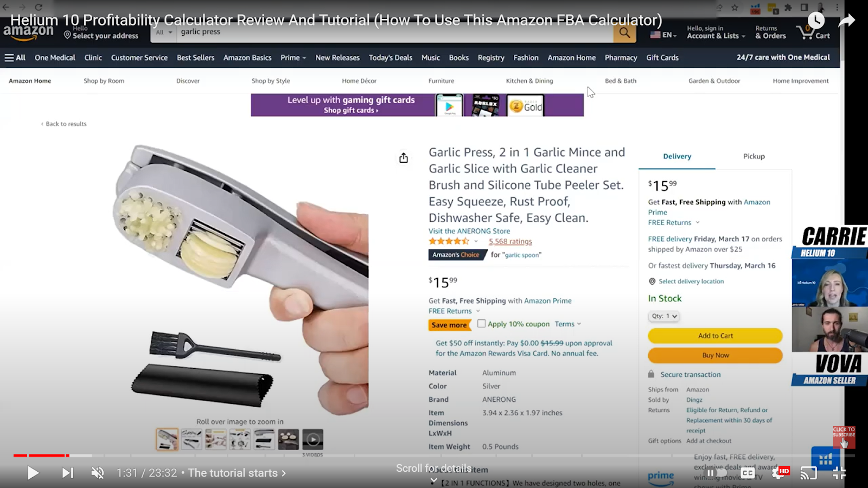Check the Apply 10% coupon box
Viewport: 868px width, 488px height.
(481, 324)
